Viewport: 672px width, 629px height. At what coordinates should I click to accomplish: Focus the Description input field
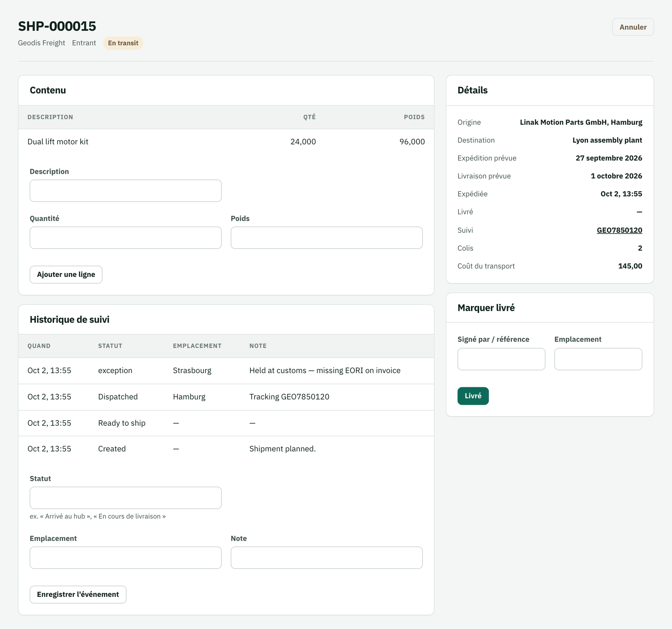(x=125, y=191)
